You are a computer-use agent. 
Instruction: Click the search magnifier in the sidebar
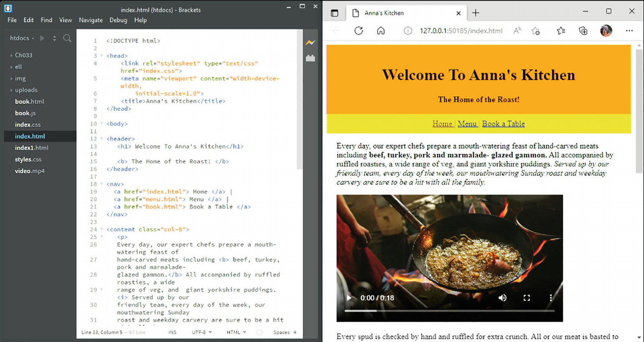point(67,39)
